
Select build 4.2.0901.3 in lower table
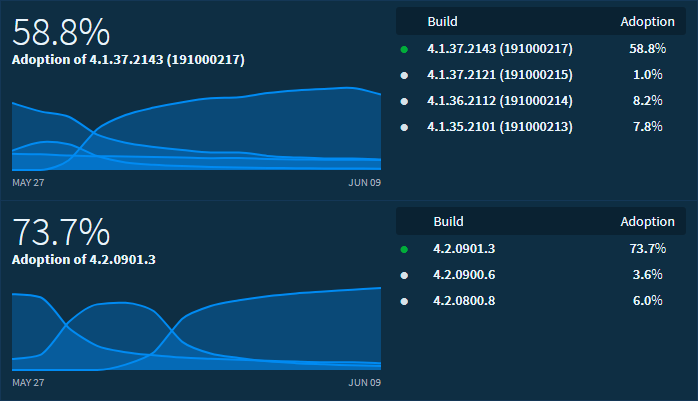(x=464, y=248)
